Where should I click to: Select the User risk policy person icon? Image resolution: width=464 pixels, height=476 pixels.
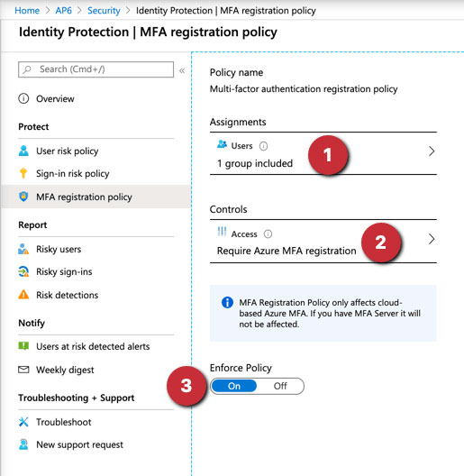coord(23,151)
